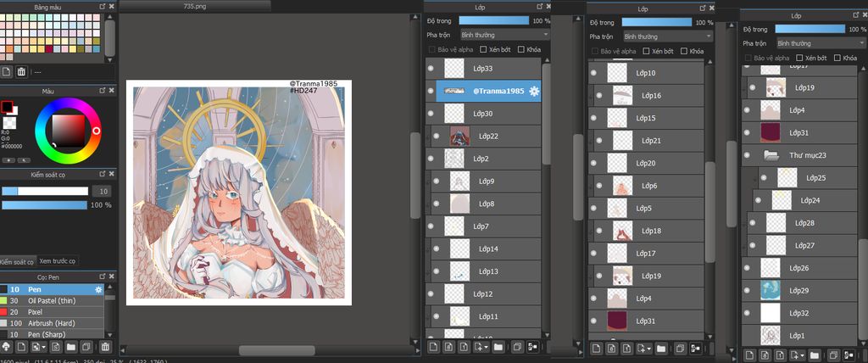Select Pixel brush

click(52, 312)
